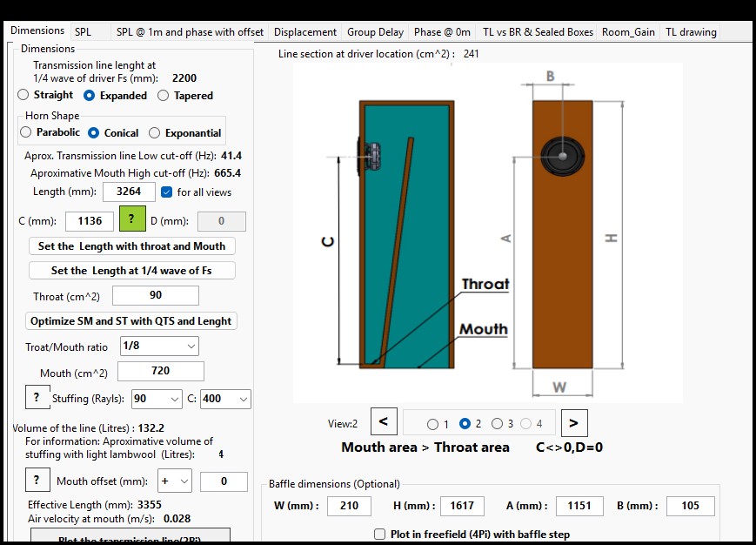Select view 3 radio button
This screenshot has width=756, height=545.
[497, 424]
